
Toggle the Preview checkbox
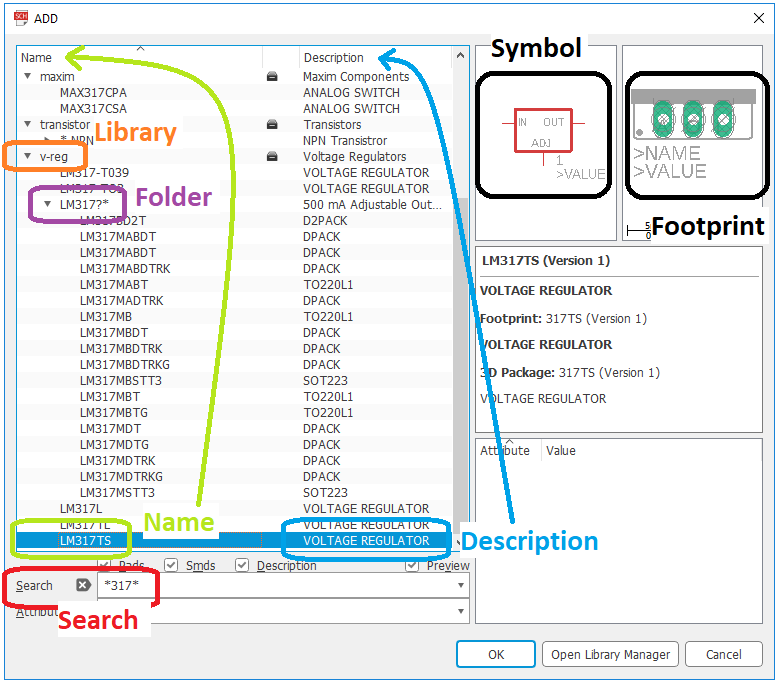click(x=412, y=565)
